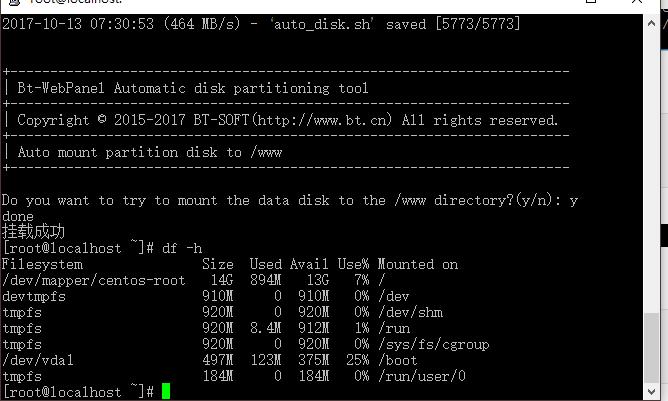Click the terminal window icon in title bar
Viewport: 668px width, 401px height.
(x=14, y=2)
